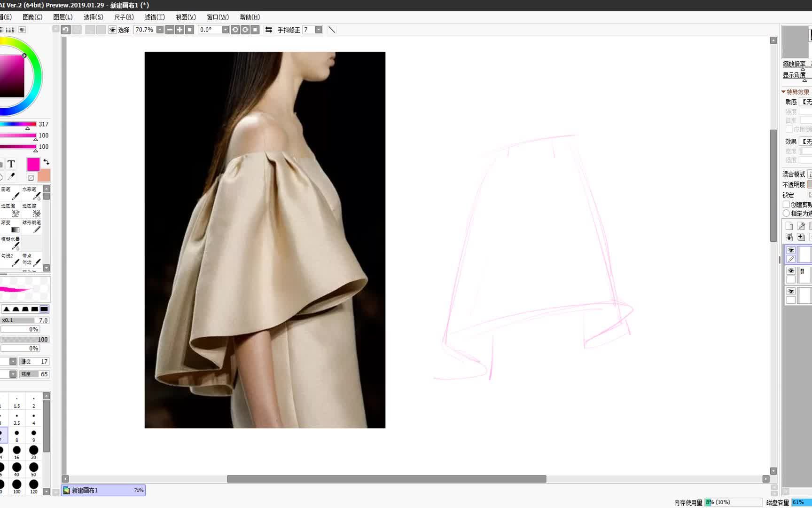Open the 选择(S) menu

coord(94,17)
